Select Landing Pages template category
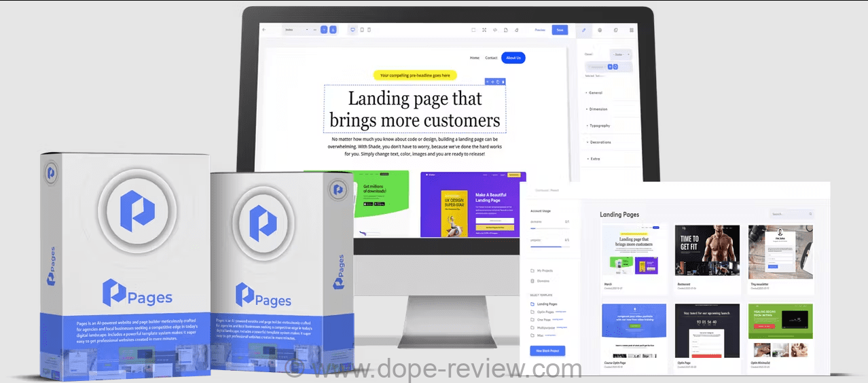The height and width of the screenshot is (383, 868). pos(547,304)
